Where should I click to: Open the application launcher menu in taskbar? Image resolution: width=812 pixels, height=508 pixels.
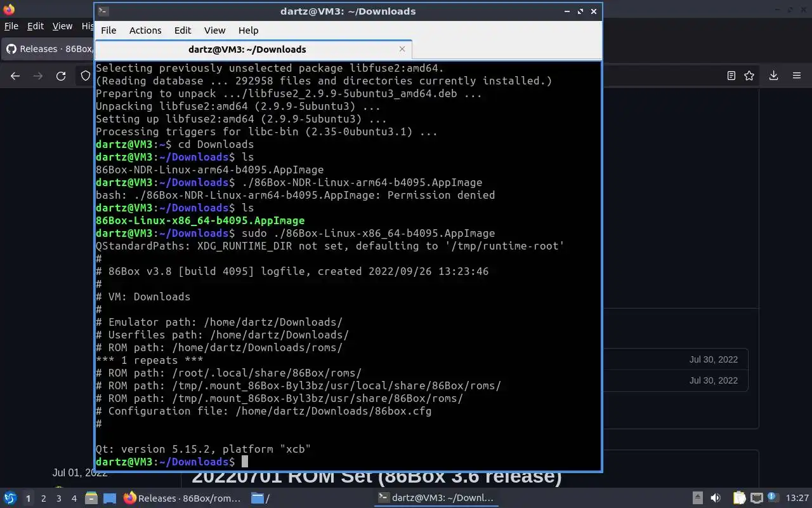click(x=10, y=498)
